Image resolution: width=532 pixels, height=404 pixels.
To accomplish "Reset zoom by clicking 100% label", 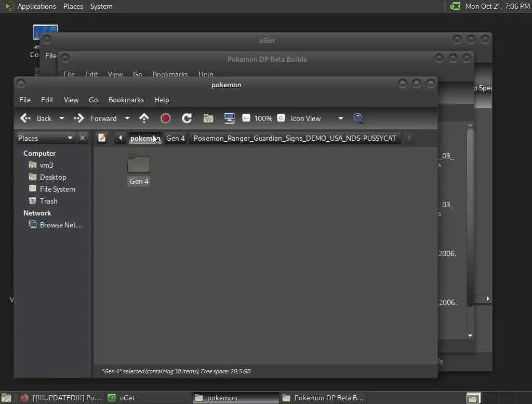I will click(x=263, y=118).
